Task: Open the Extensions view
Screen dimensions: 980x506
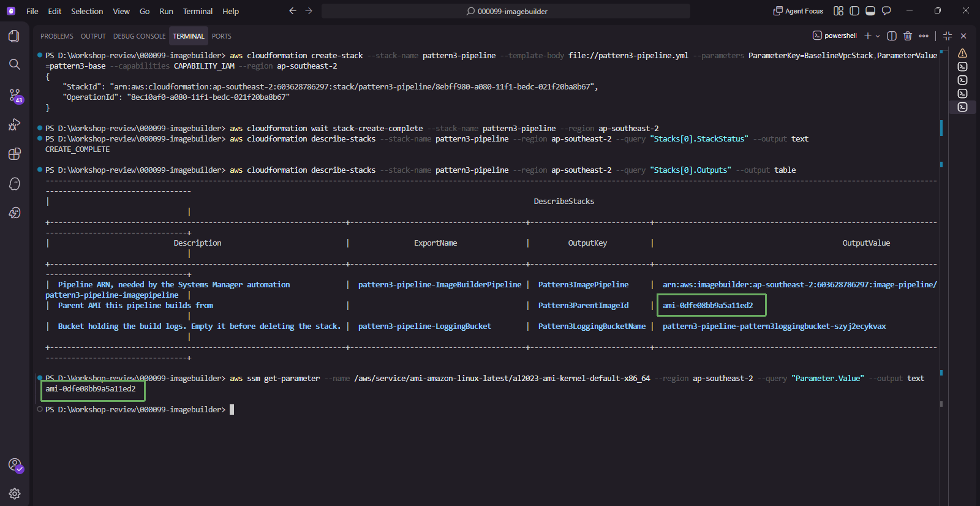Action: click(x=14, y=154)
